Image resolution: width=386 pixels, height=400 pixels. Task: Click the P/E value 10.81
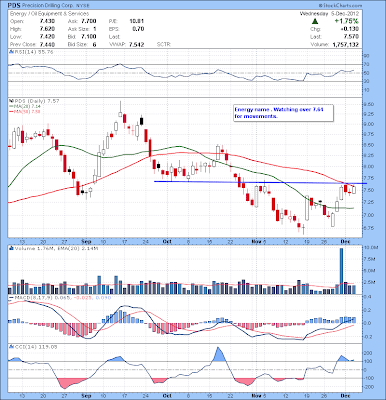point(137,21)
